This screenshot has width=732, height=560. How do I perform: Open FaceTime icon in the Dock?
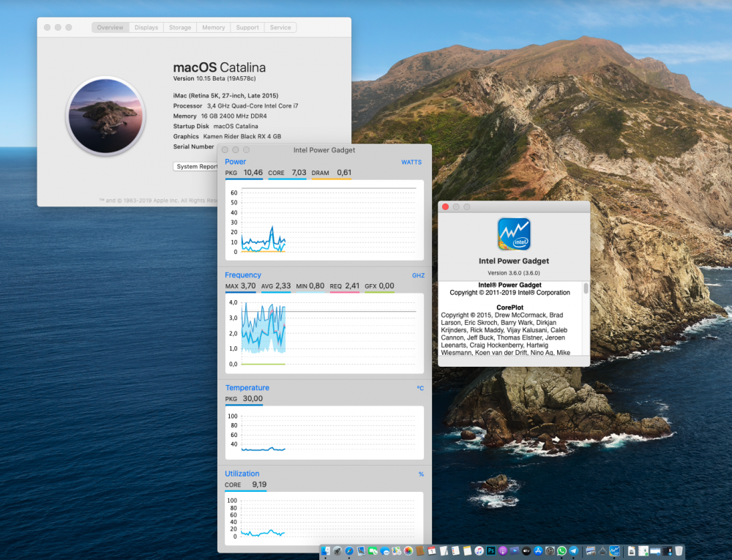373,550
